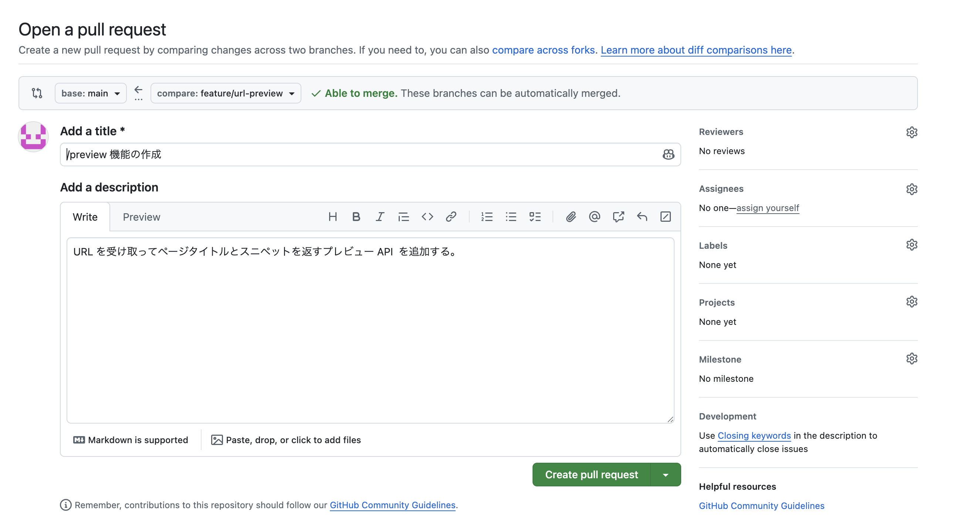Image resolution: width=980 pixels, height=530 pixels.
Task: Open the base branch dropdown
Action: click(90, 93)
